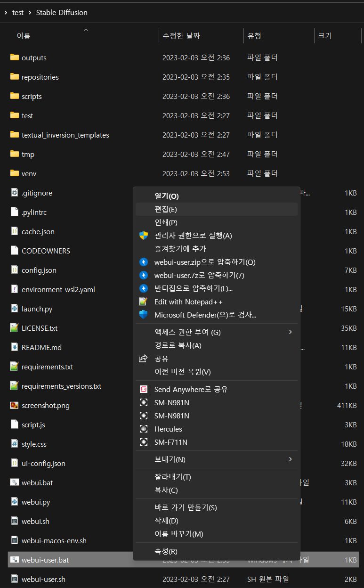Screen dimensions: 364x588
Task: Click the .gitignore file icon
Action: pos(14,193)
